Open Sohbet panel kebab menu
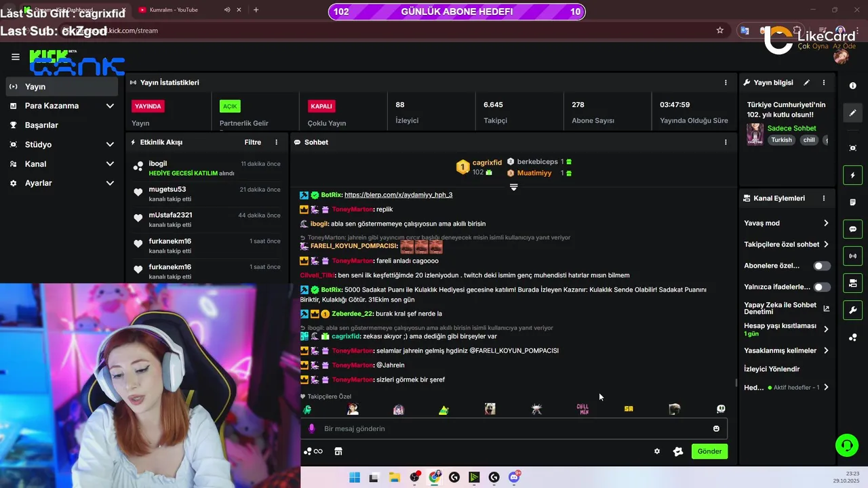The height and width of the screenshot is (488, 868). [x=726, y=142]
